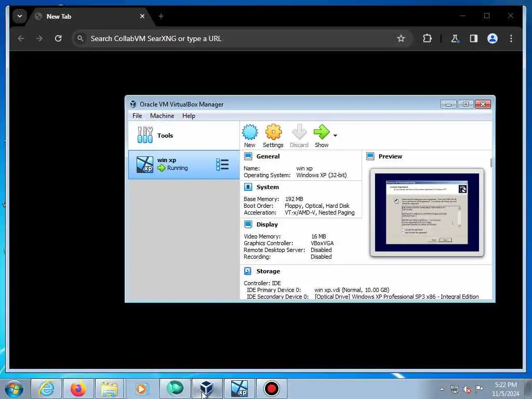Show hidden system tray icons arrow
This screenshot has width=532, height=399.
442,389
